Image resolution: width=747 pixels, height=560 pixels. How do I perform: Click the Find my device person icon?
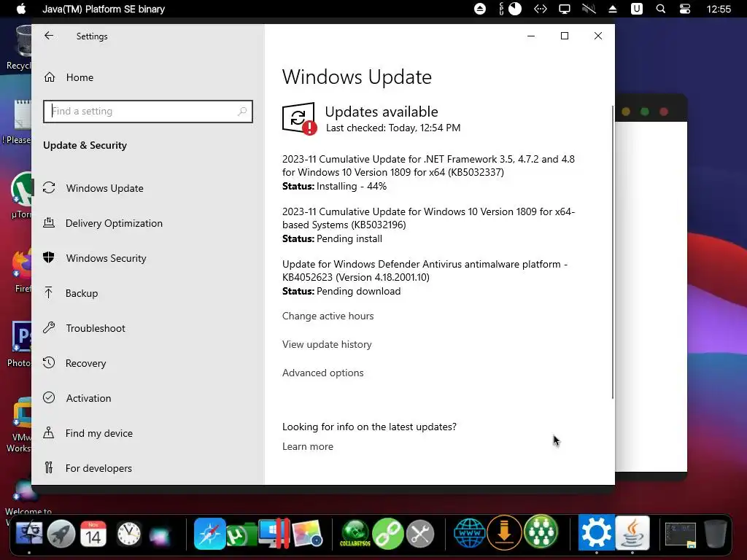[49, 432]
